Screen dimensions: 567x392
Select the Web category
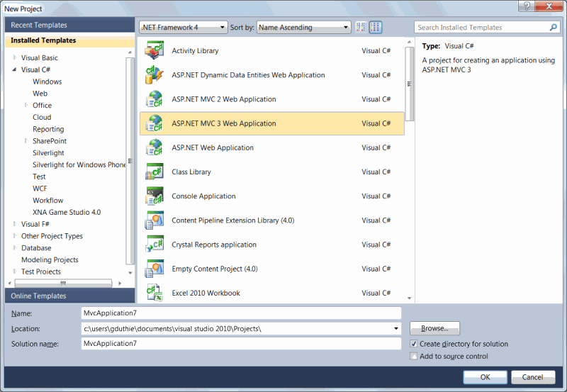[40, 94]
